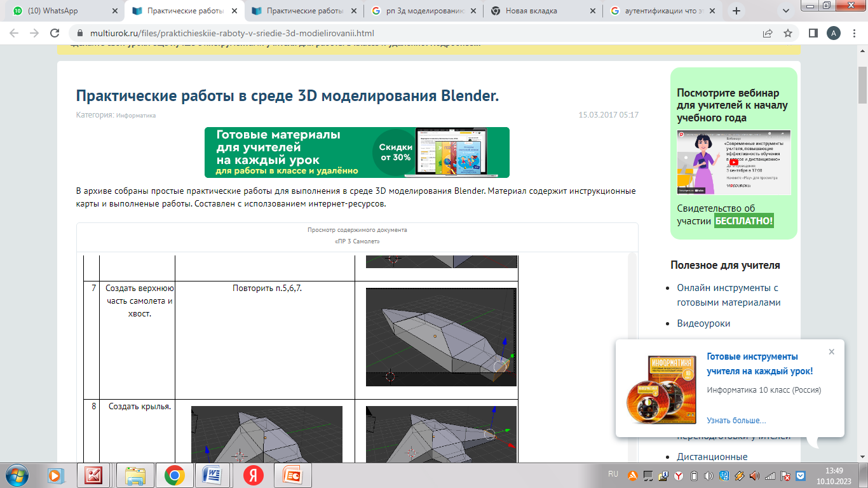The image size is (868, 488).
Task: Click the БЕСПЛАТНО! certificate label
Action: tap(744, 221)
